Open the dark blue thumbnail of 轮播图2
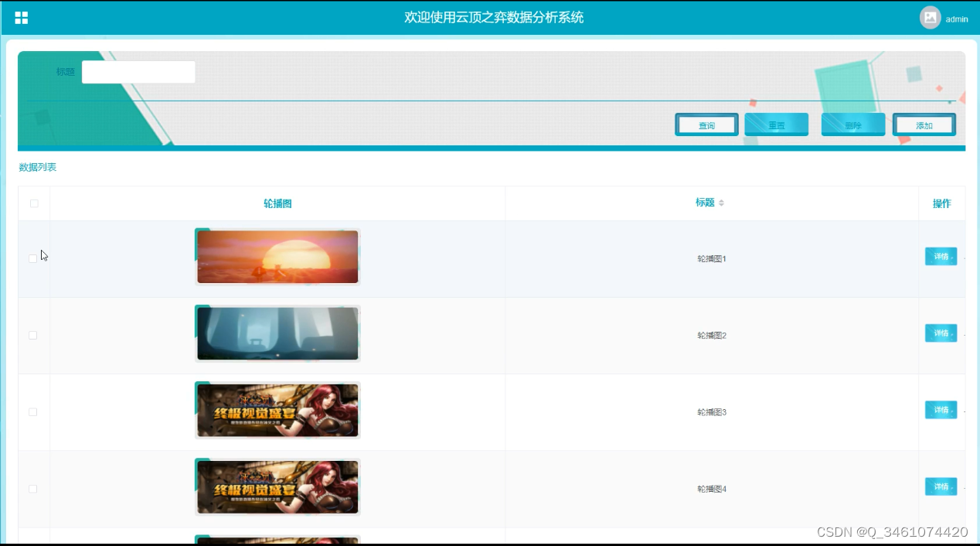The width and height of the screenshot is (980, 546). pos(277,333)
